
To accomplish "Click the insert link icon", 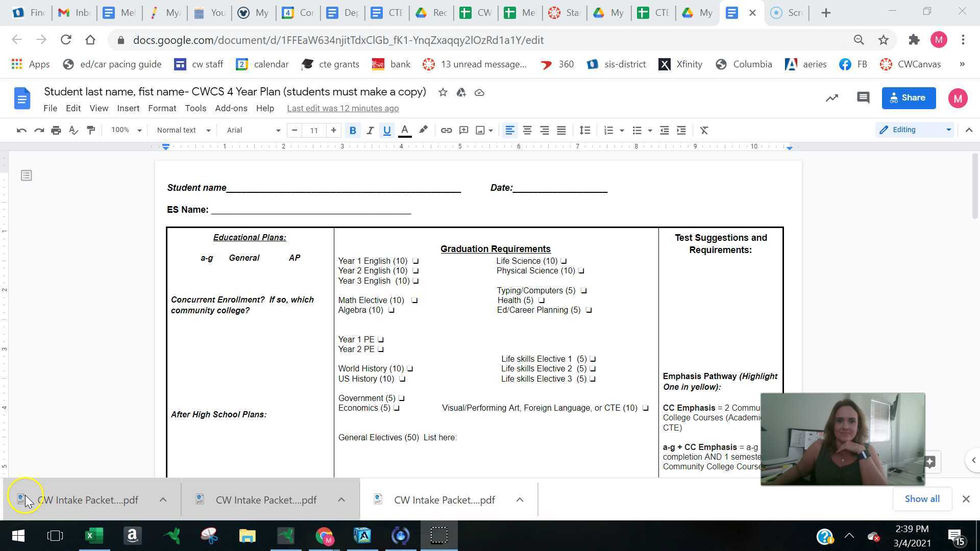I will click(x=446, y=131).
